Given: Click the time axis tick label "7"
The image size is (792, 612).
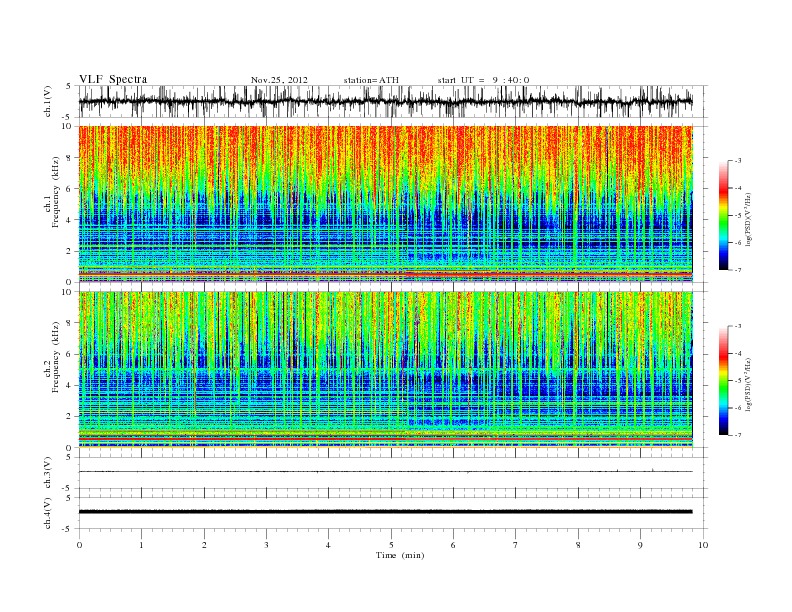Looking at the screenshot, I should [x=516, y=545].
